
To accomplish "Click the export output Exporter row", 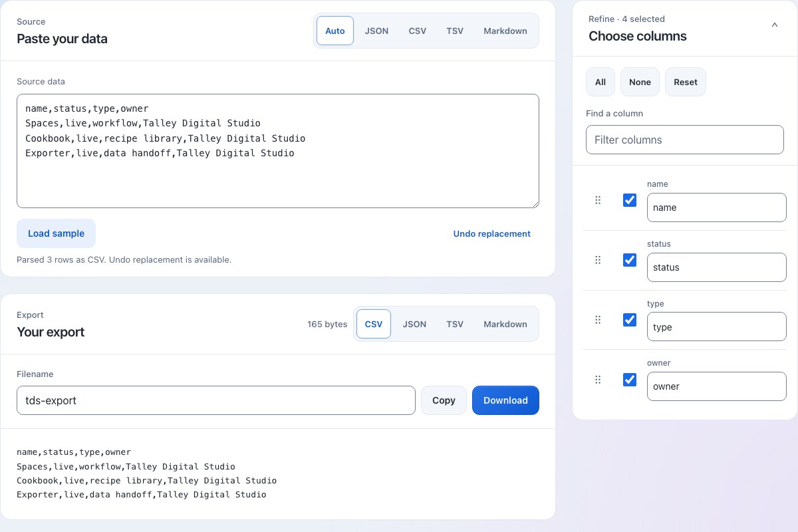I will coord(142,495).
